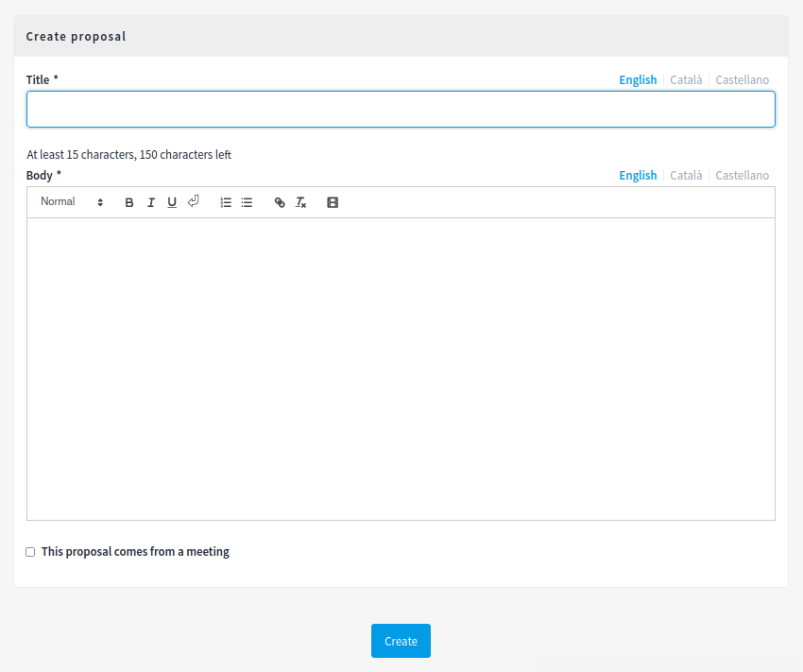Insert video embed icon
Viewport: 803px width, 672px height.
coord(333,202)
